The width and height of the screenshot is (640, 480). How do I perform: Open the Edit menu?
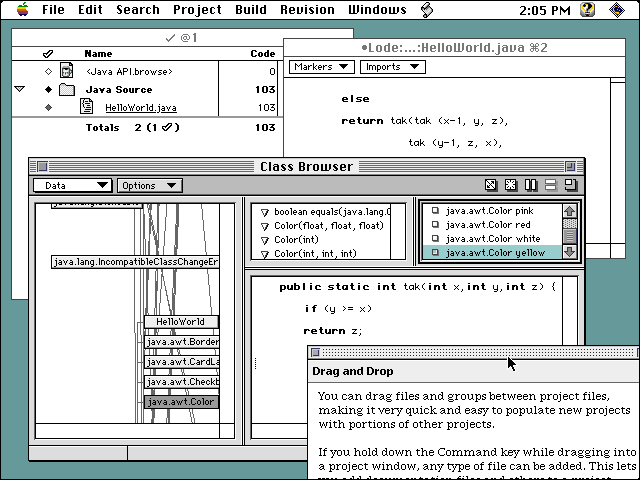[x=90, y=9]
